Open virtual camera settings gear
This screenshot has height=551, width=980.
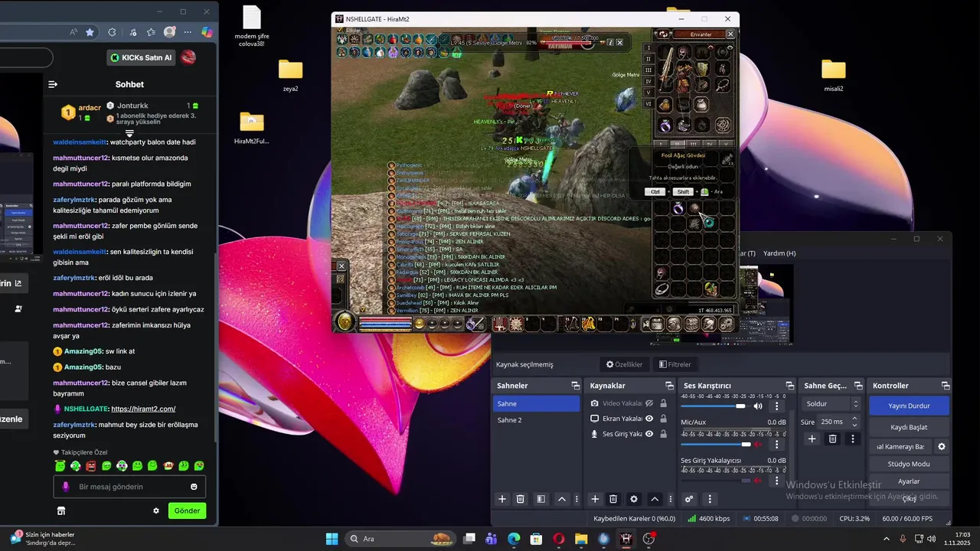pos(942,446)
